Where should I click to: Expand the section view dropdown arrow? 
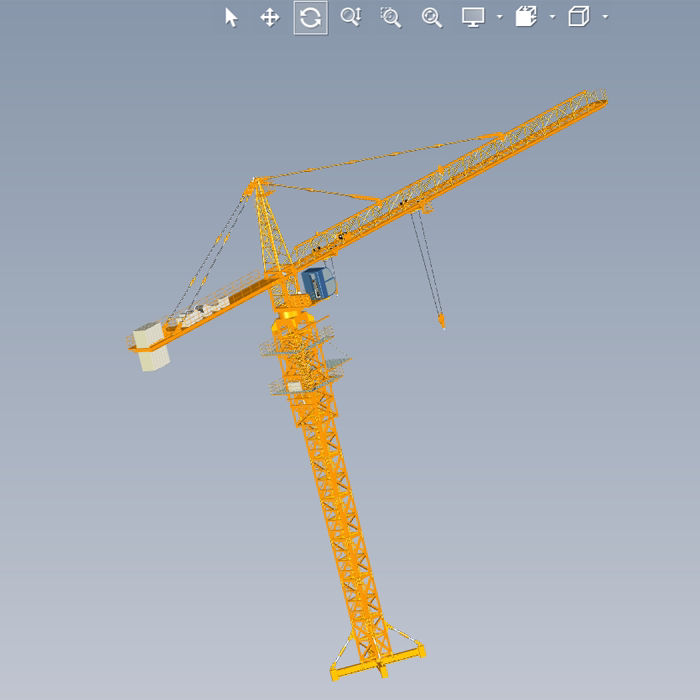(x=553, y=17)
